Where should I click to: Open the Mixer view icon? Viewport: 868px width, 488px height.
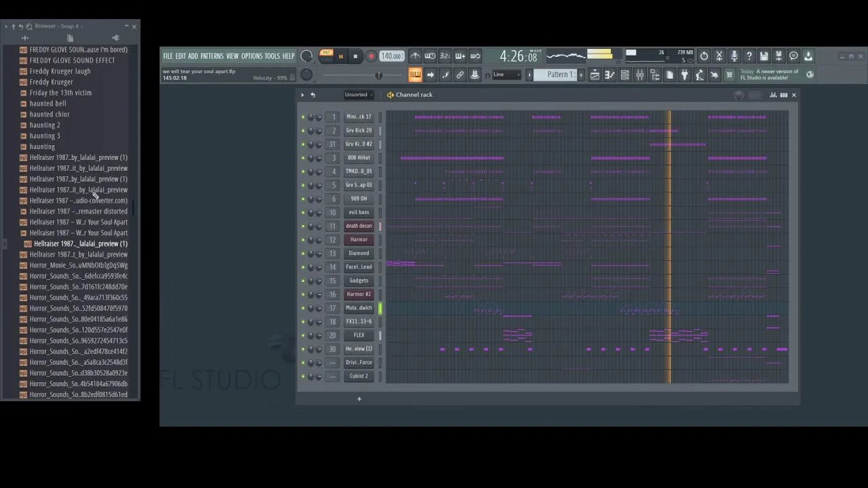(639, 75)
